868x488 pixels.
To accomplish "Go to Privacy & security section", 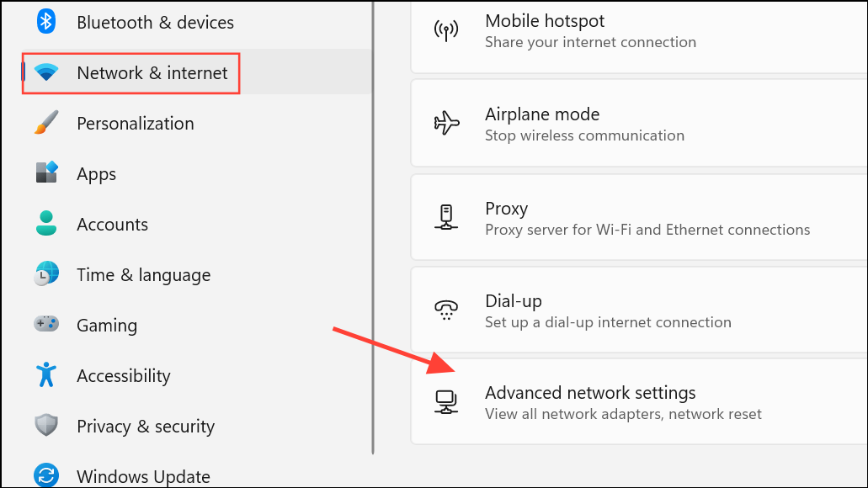I will pos(145,426).
